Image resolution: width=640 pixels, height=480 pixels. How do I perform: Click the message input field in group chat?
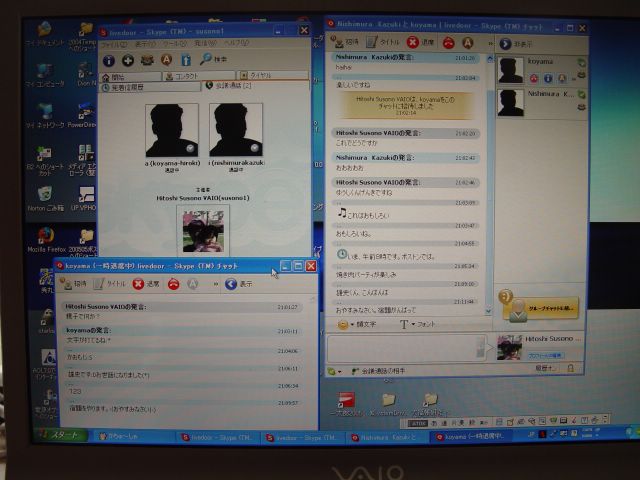point(407,348)
